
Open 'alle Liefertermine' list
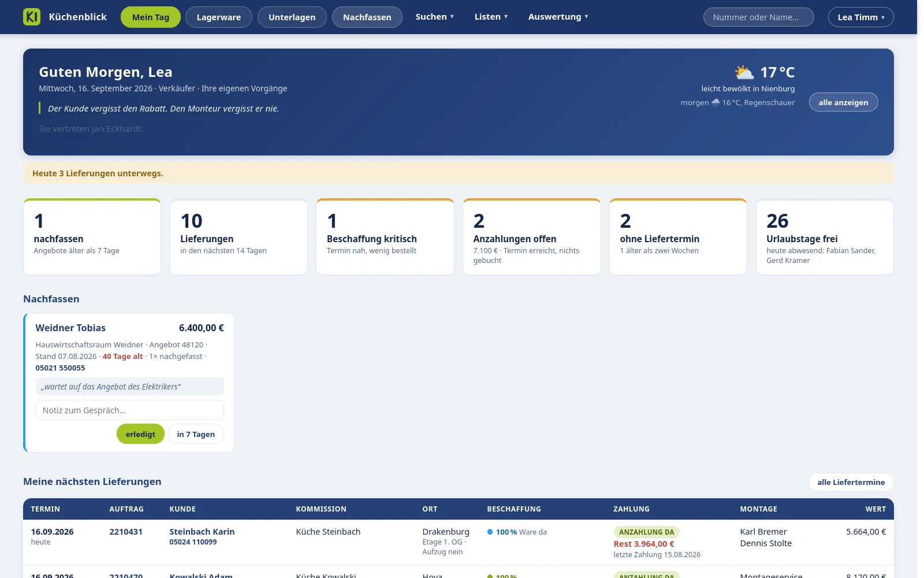point(851,482)
